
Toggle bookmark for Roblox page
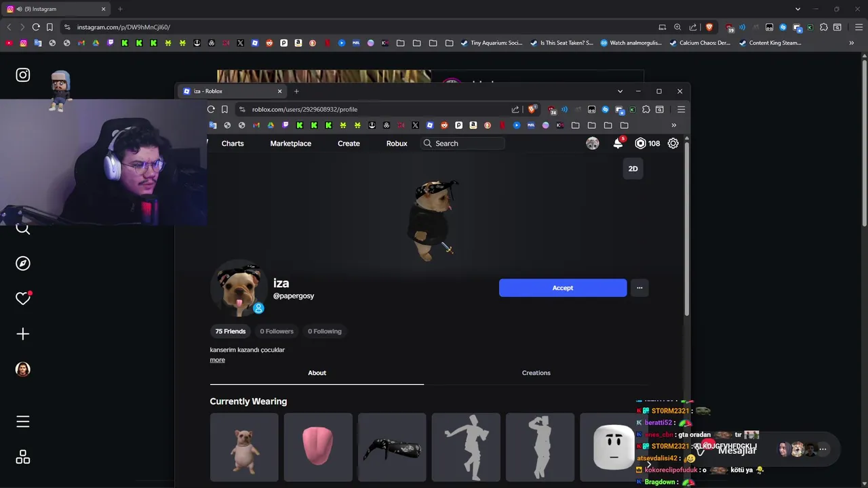224,109
